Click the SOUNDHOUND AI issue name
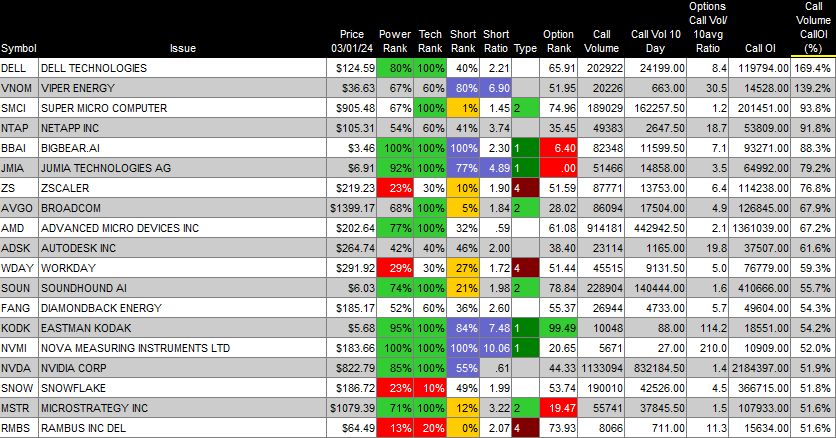Image resolution: width=836 pixels, height=438 pixels. point(84,288)
